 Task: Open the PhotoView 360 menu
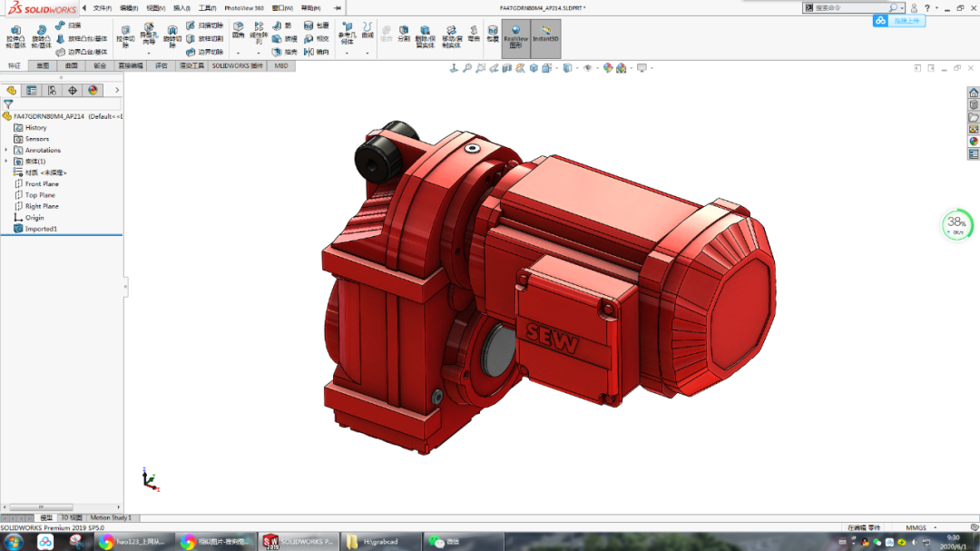coord(244,8)
